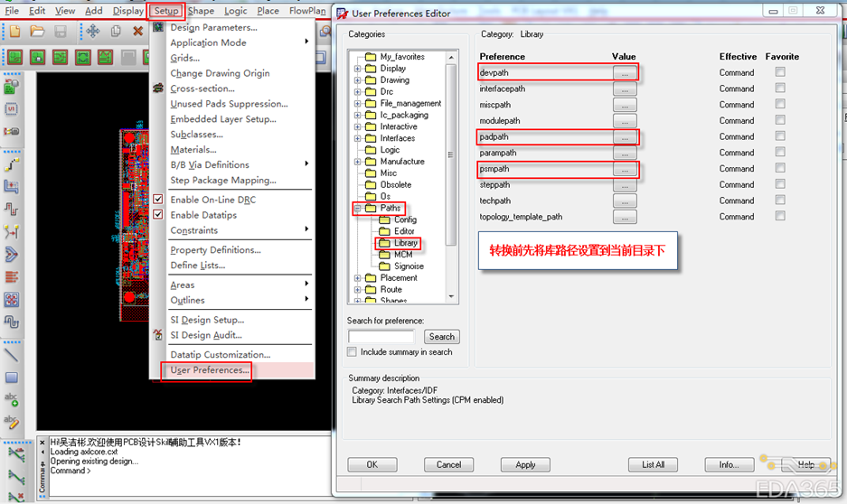This screenshot has width=847, height=504.
Task: Click the New file toolbar icon
Action: click(x=14, y=32)
